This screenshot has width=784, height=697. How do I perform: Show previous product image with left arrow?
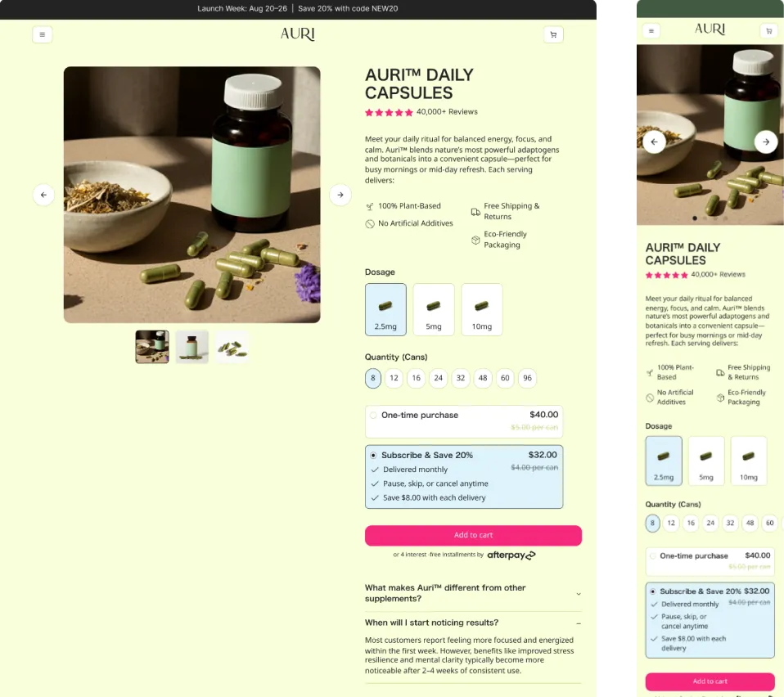[x=43, y=195]
